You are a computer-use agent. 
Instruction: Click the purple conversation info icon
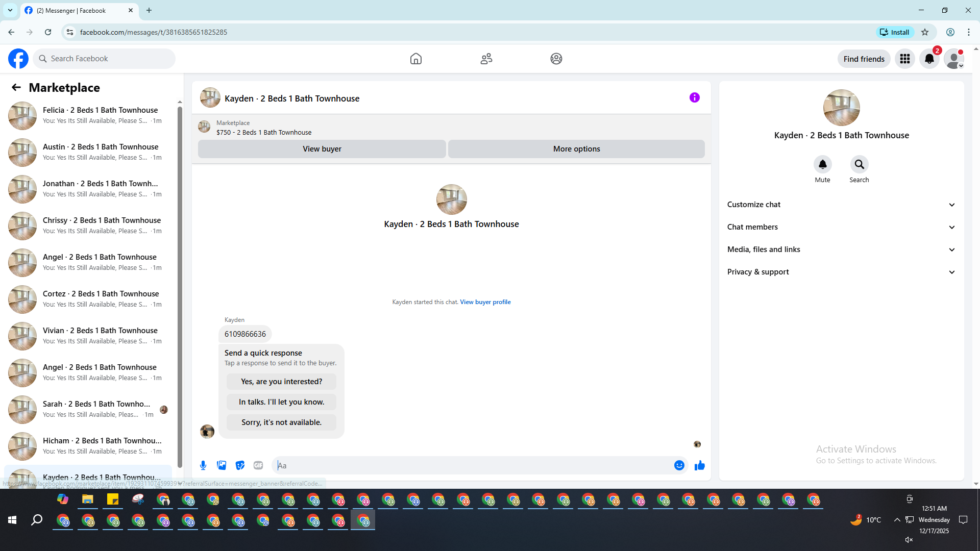click(x=694, y=97)
